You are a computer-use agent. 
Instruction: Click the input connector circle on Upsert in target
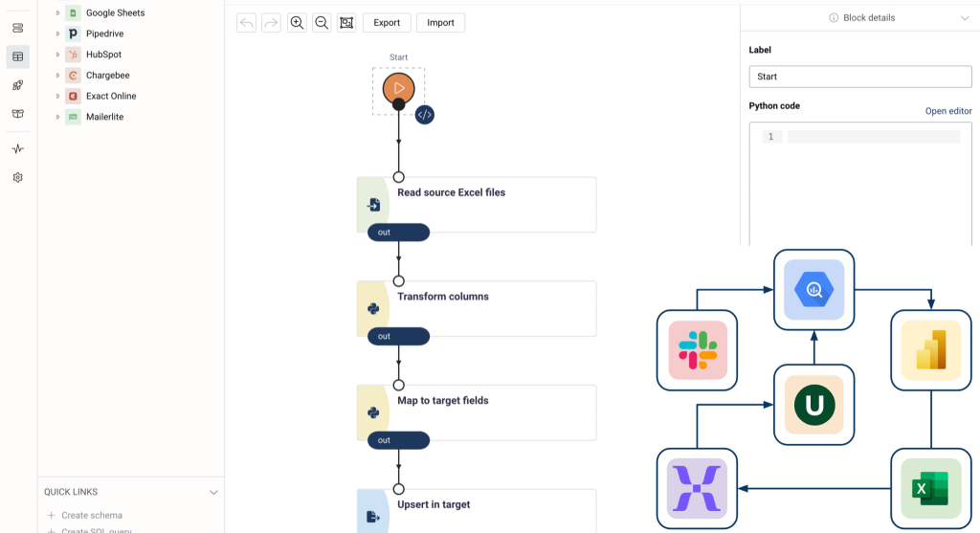[399, 489]
